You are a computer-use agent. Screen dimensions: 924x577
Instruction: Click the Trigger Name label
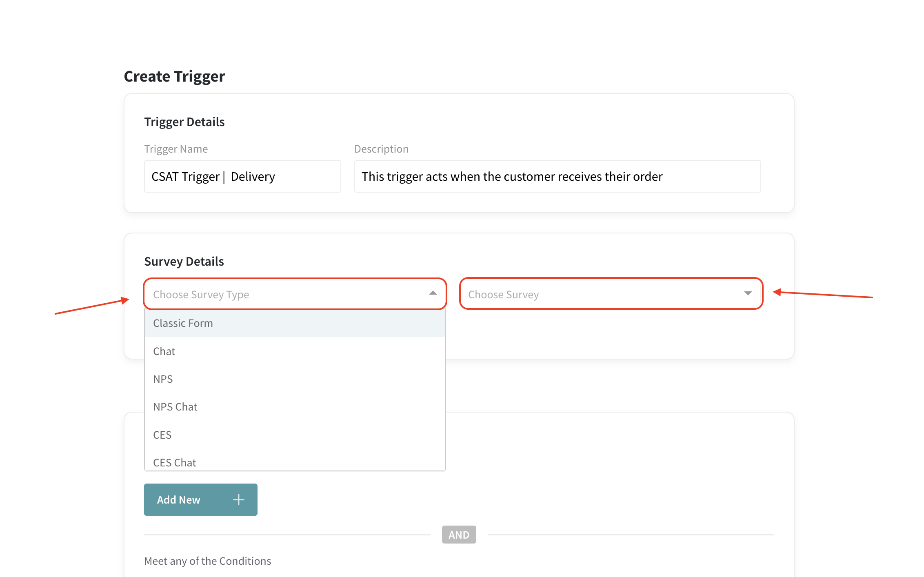176,149
